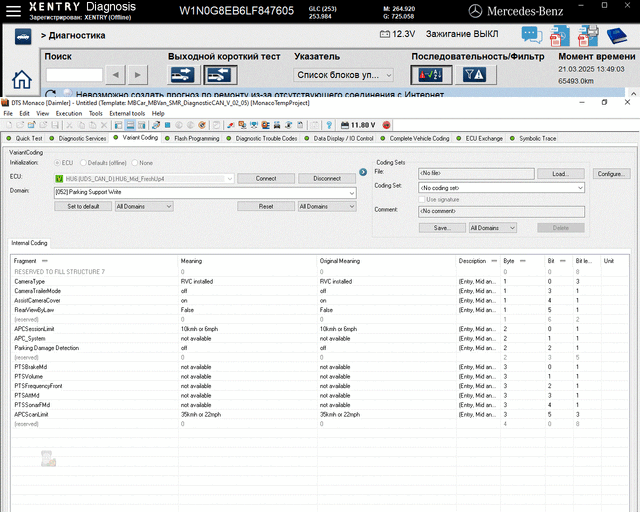Viewport: 640px width, 512px height.
Task: Click the Поиск search input field
Action: click(x=74, y=75)
